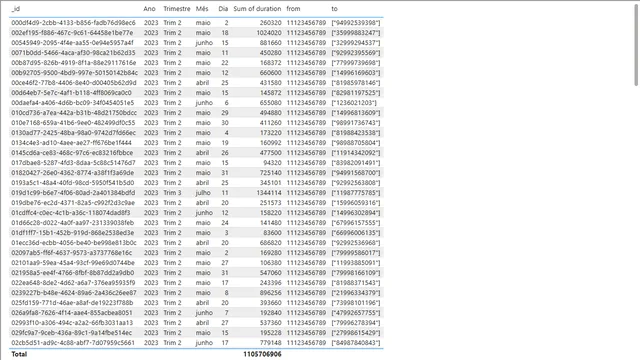Click duration value 1344114
This screenshot has height=360, width=640.
(x=269, y=193)
